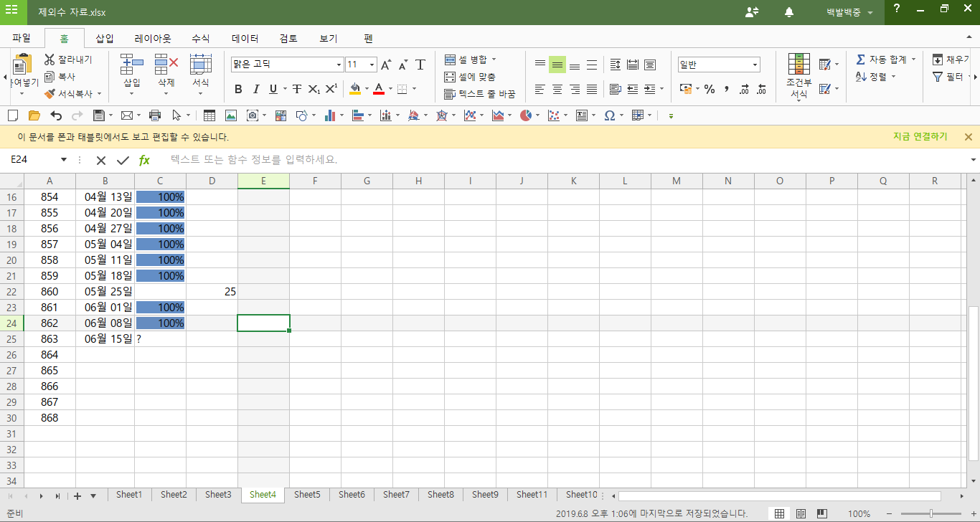This screenshot has width=980, height=522.
Task: Click the undo arrow in quick toolbar
Action: coord(56,115)
